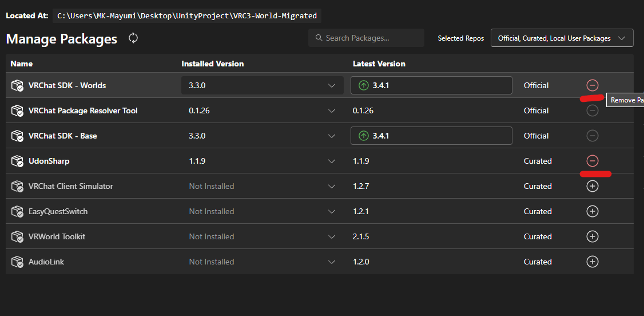Click latest version 1.1.9 of UdonSharp
644x316 pixels.
(361, 161)
